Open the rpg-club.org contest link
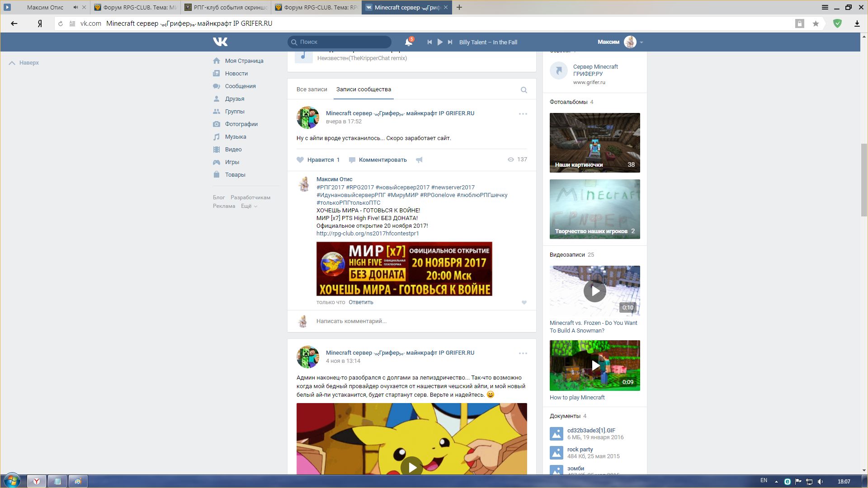Screen dimensions: 868x488 click(368, 234)
